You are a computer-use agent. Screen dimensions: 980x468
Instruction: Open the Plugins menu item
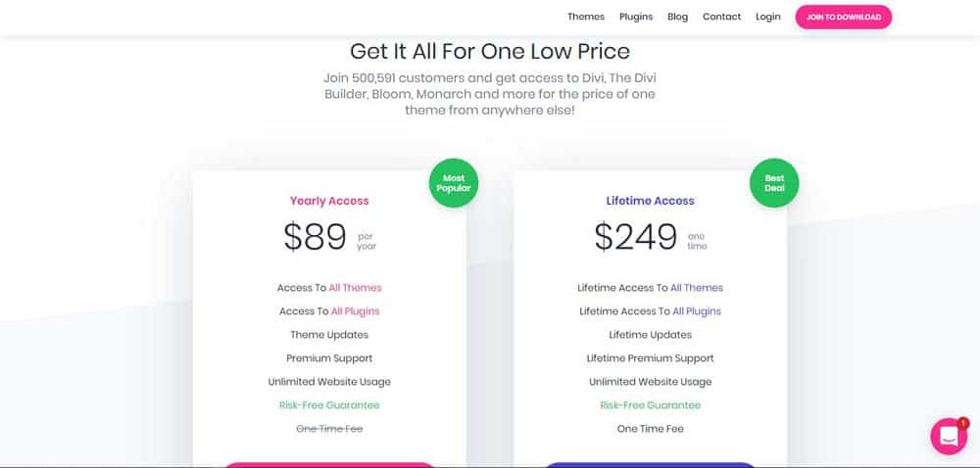click(x=636, y=17)
